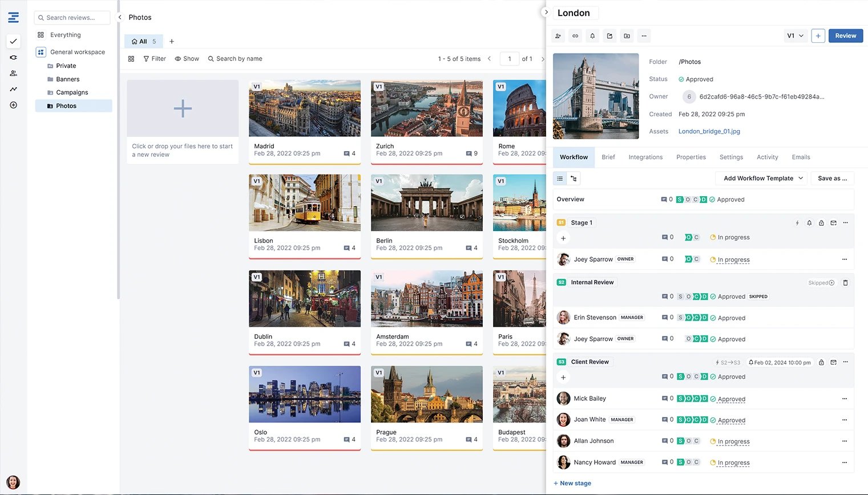Click the lock icon on Client Review stage
868x495 pixels.
pyautogui.click(x=821, y=362)
